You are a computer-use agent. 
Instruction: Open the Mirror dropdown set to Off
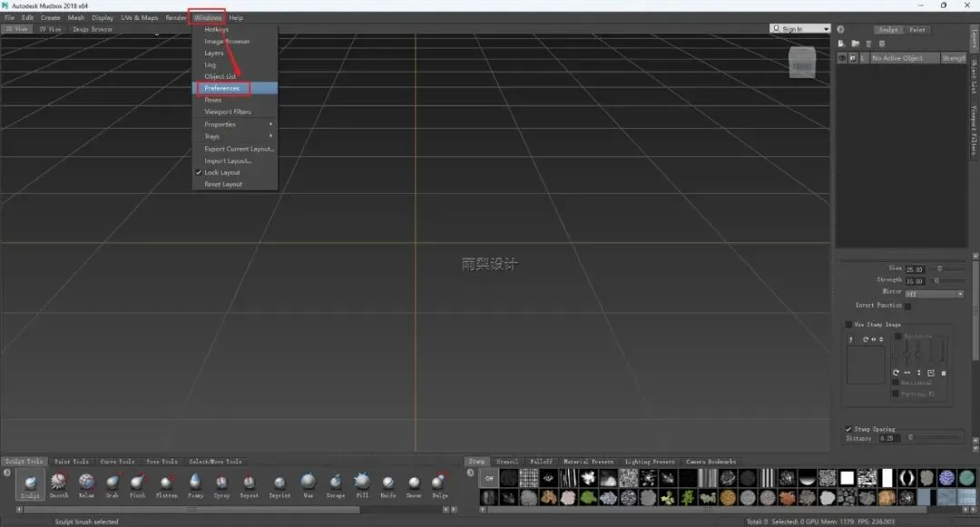[x=935, y=294]
